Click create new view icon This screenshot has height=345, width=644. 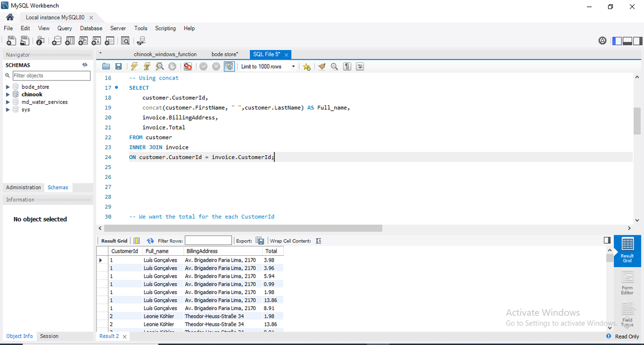(x=83, y=40)
